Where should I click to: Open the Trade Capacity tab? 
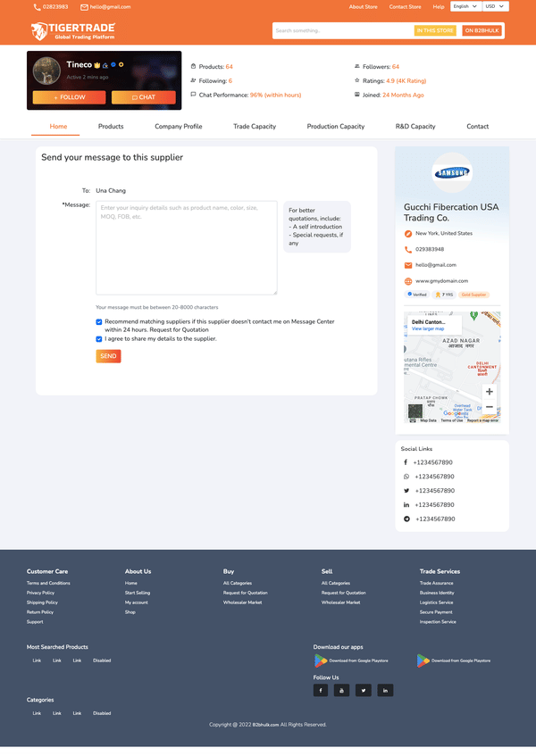pyautogui.click(x=255, y=127)
